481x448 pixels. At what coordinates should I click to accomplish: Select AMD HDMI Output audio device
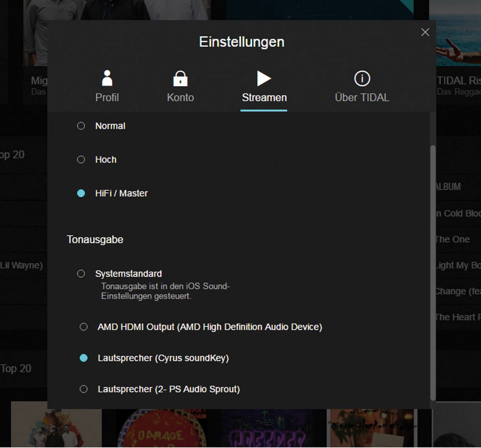pos(84,327)
